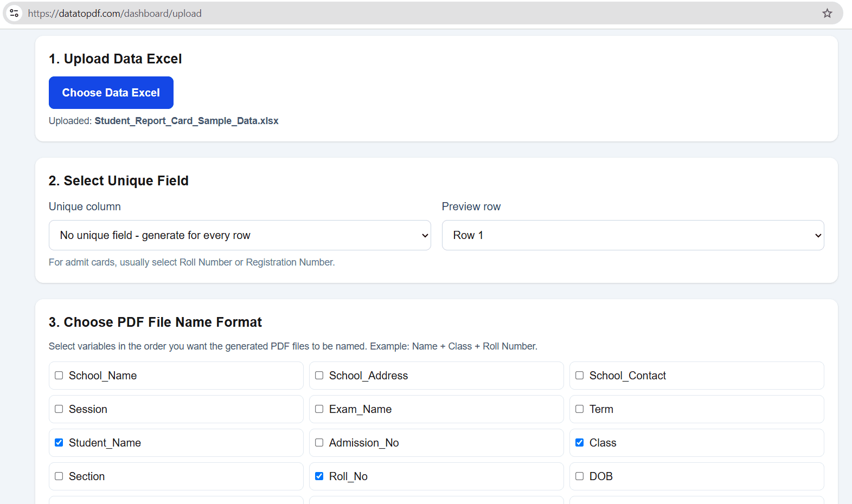Click the uploaded file name Student_Report_Card_Sample_Data.xlsx
Screen dimensions: 852x504
(187, 121)
